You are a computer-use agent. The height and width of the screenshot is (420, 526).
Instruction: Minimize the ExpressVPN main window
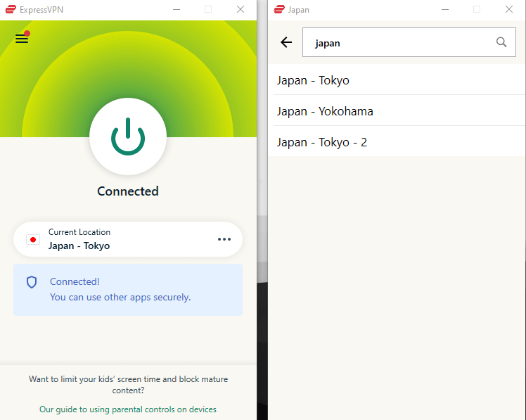(x=177, y=9)
